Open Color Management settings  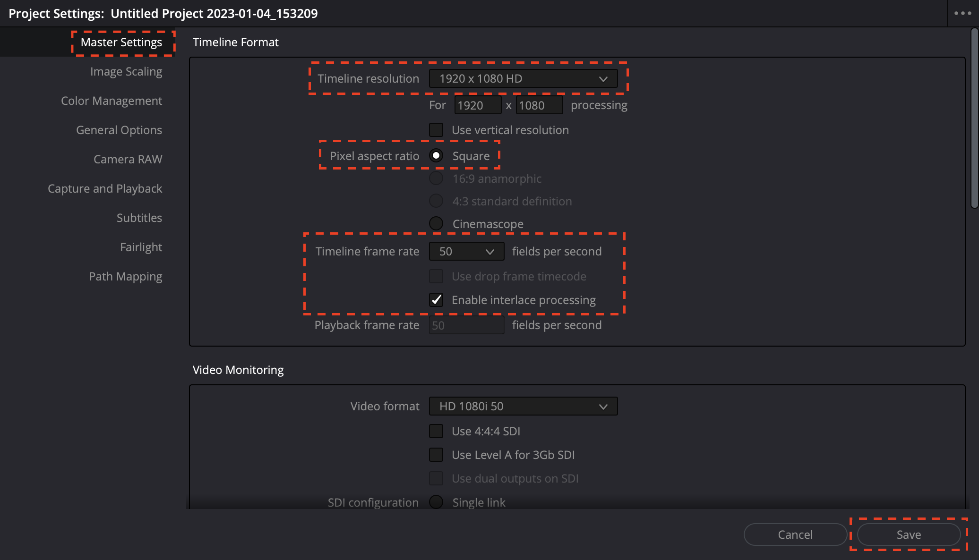tap(112, 101)
